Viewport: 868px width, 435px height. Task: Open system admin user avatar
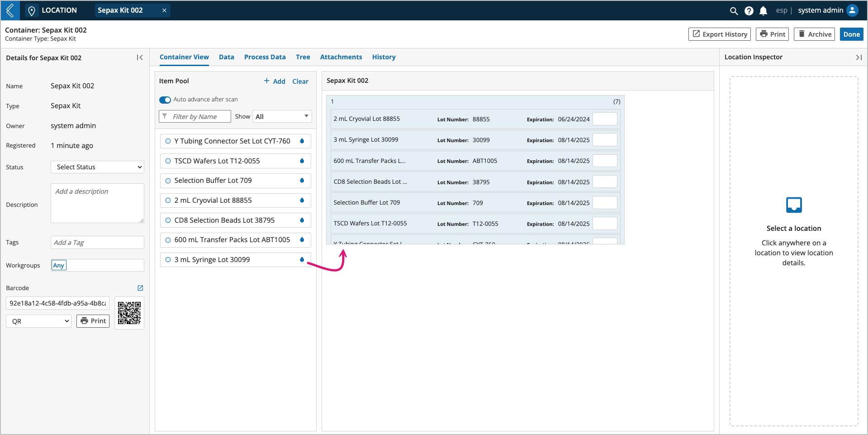(852, 10)
